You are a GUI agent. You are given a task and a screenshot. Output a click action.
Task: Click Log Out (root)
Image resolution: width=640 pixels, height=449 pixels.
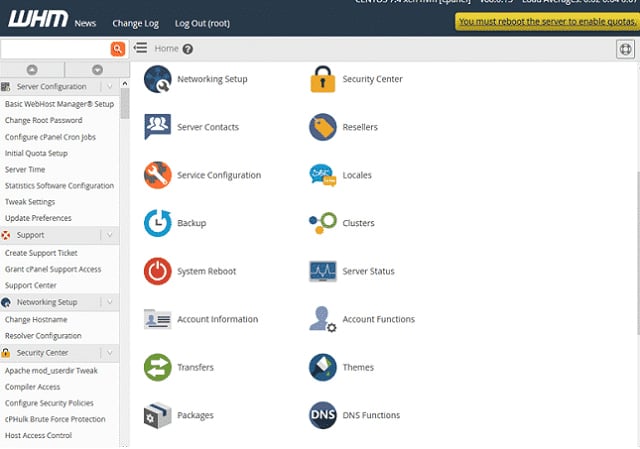[202, 24]
